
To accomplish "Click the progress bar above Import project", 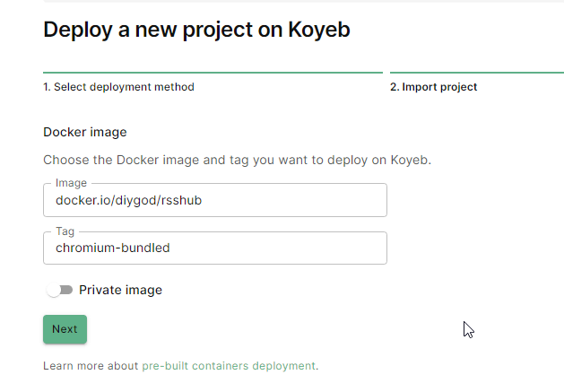I will 475,72.
